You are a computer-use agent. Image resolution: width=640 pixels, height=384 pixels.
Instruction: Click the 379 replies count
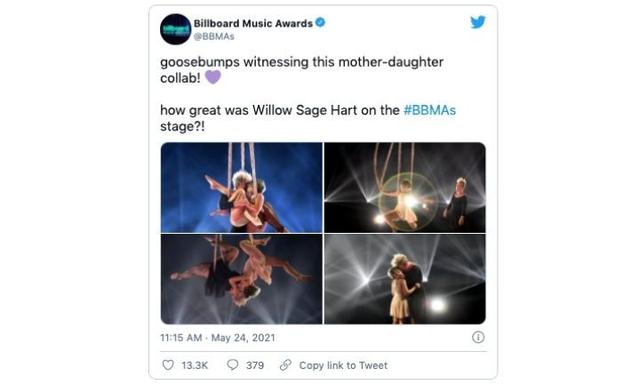(255, 365)
